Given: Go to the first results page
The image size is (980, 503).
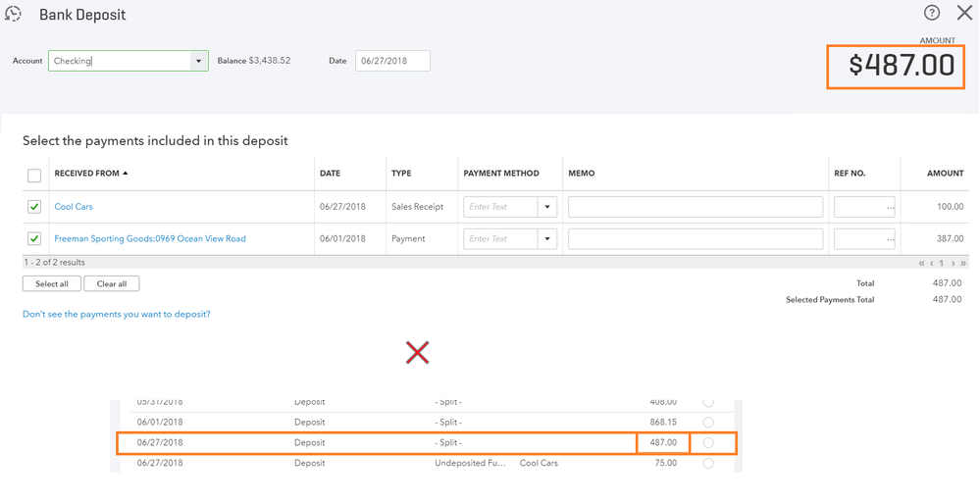Looking at the screenshot, I should point(921,264).
